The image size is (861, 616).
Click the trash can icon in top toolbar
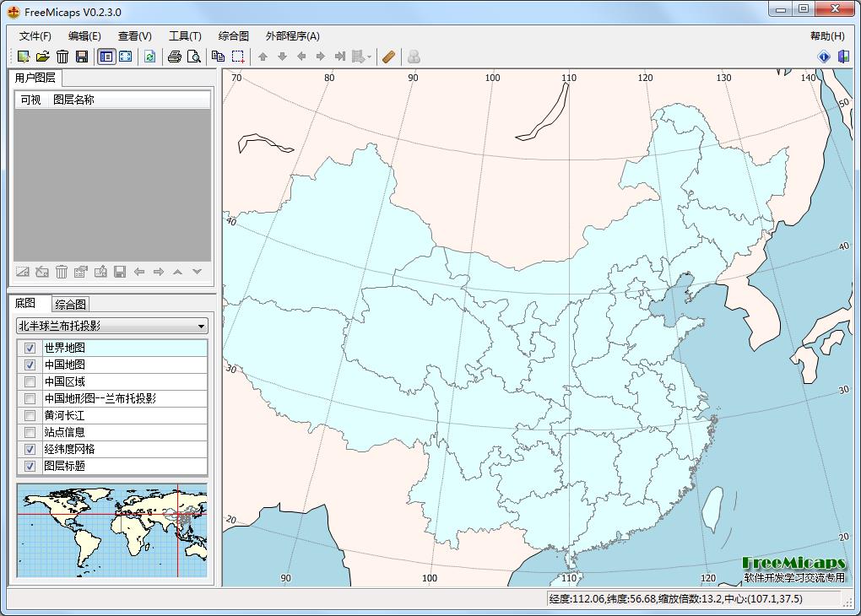[62, 57]
